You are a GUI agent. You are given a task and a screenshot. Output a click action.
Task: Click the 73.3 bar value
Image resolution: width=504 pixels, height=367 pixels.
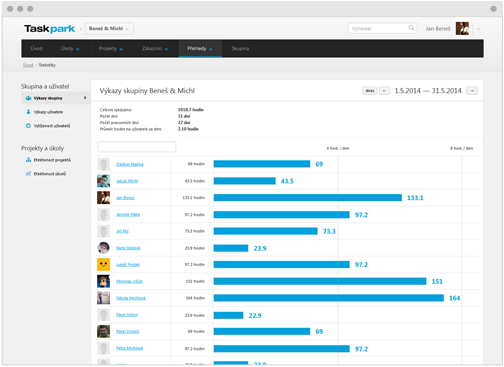pos(329,231)
